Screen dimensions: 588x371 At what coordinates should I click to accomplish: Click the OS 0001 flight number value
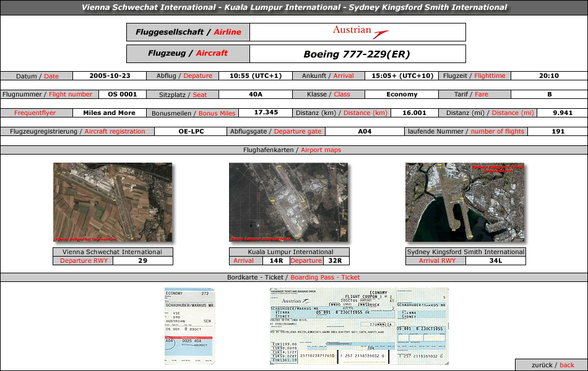coord(122,95)
